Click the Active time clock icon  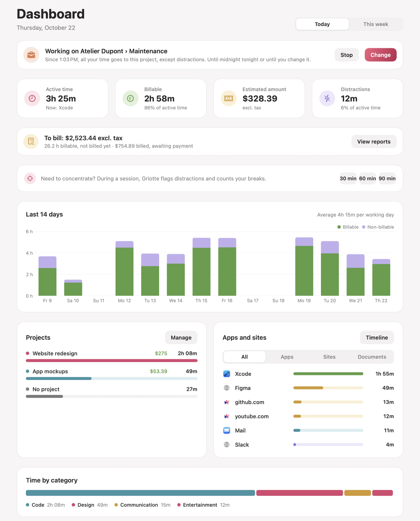(x=32, y=99)
